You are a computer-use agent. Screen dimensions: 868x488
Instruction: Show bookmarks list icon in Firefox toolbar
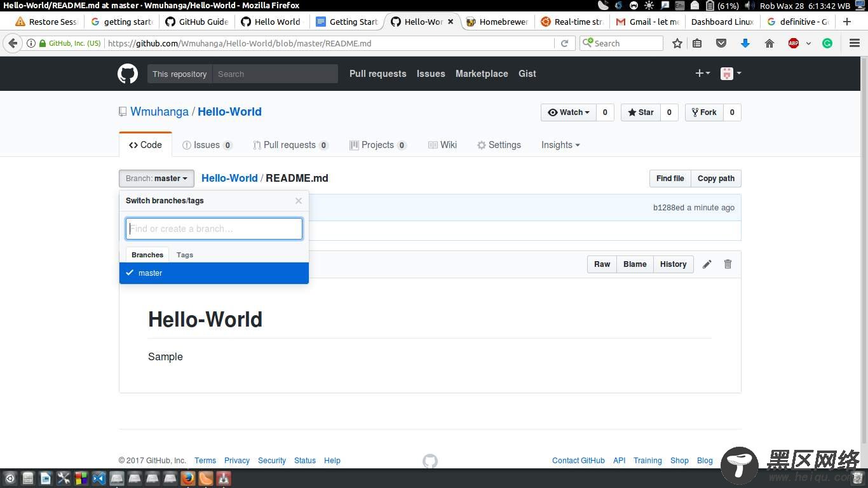coord(697,43)
